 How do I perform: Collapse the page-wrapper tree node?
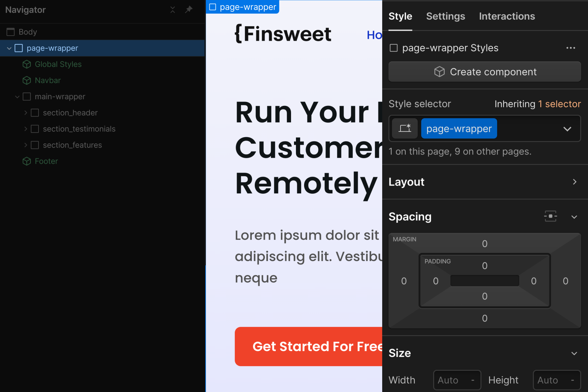point(9,48)
